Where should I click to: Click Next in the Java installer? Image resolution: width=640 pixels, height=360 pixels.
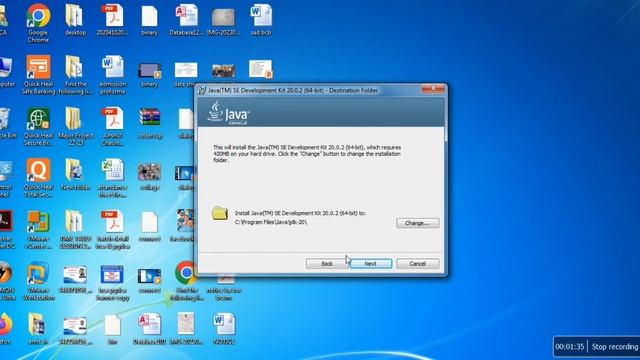coord(371,264)
